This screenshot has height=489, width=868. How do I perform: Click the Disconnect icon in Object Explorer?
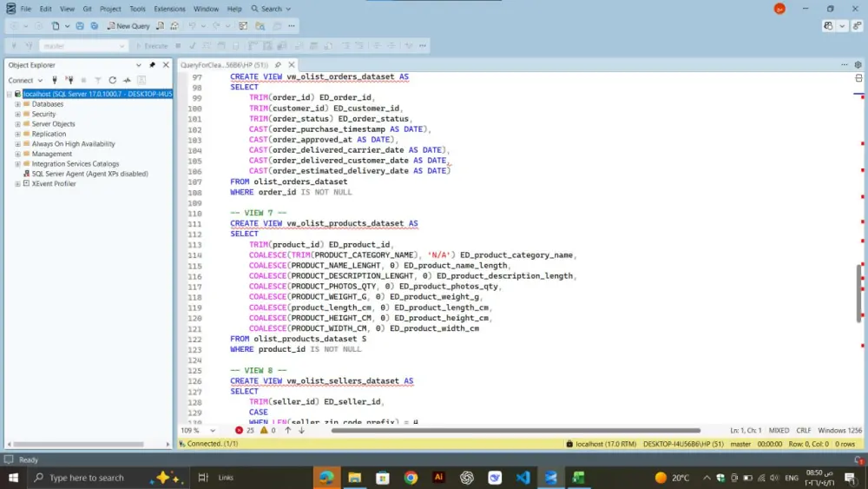point(69,80)
